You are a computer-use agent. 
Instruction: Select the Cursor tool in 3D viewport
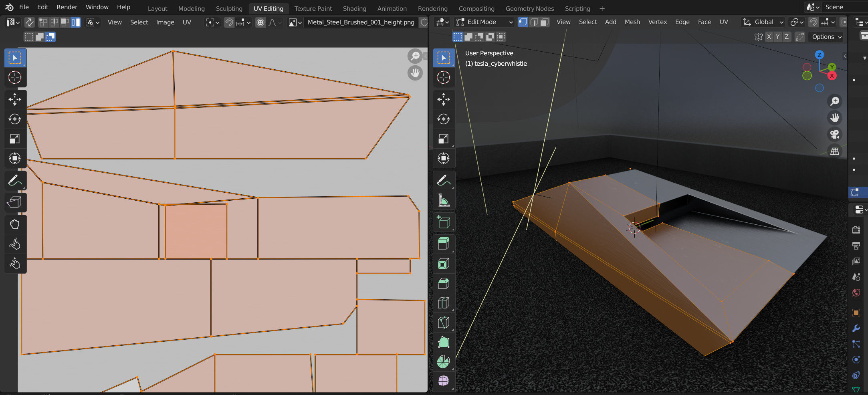click(x=444, y=77)
